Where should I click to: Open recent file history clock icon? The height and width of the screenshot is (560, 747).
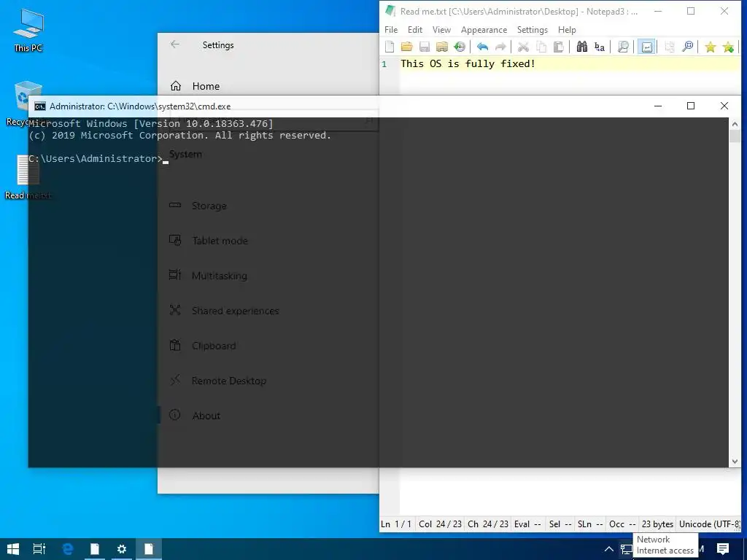tap(460, 47)
